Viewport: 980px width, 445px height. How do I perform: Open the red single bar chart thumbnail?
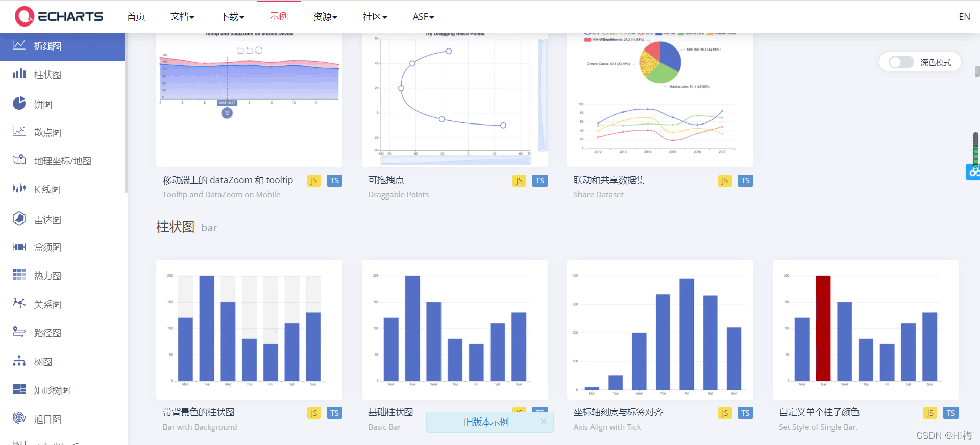point(866,330)
